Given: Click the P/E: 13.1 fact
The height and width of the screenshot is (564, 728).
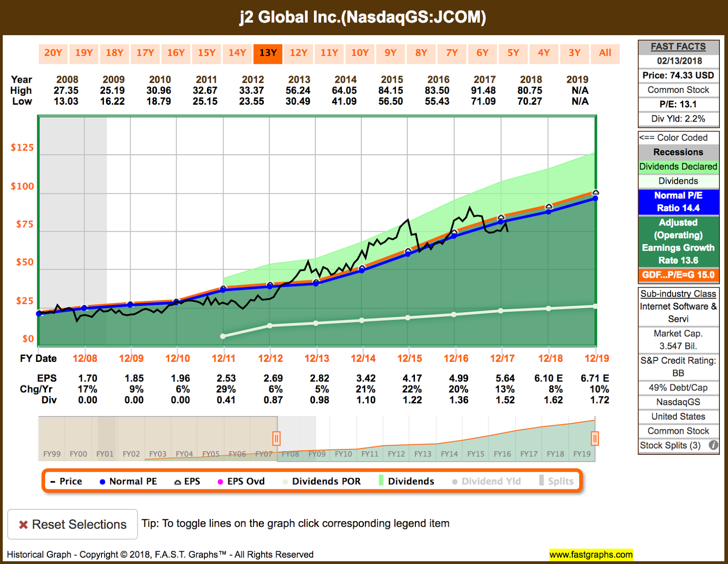Looking at the screenshot, I should coord(678,104).
